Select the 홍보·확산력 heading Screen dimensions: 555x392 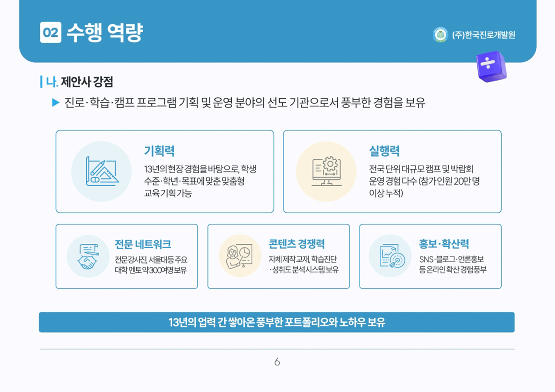(x=444, y=244)
